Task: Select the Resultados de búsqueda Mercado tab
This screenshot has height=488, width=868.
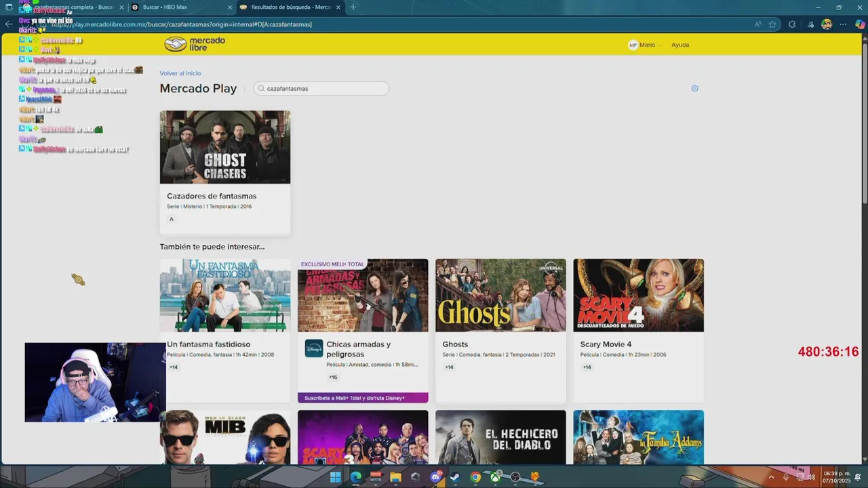Action: click(x=290, y=7)
